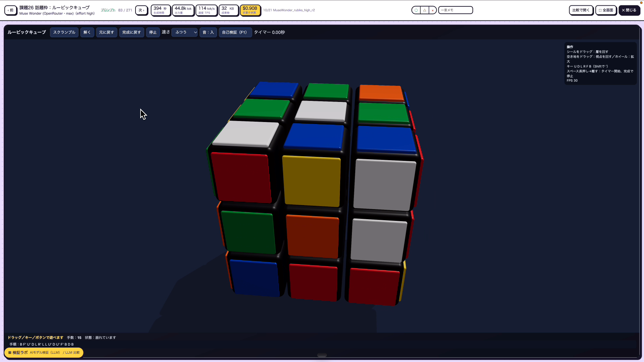Click the 32 KB artifact badge
This screenshot has width=644, height=362.
coord(228,10)
